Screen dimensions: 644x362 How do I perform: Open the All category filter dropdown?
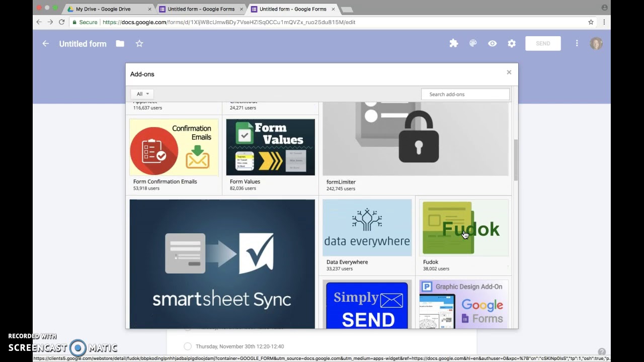click(142, 94)
